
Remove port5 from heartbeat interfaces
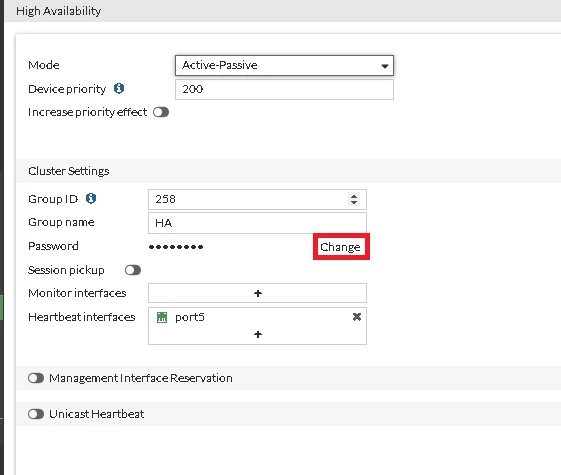[357, 317]
